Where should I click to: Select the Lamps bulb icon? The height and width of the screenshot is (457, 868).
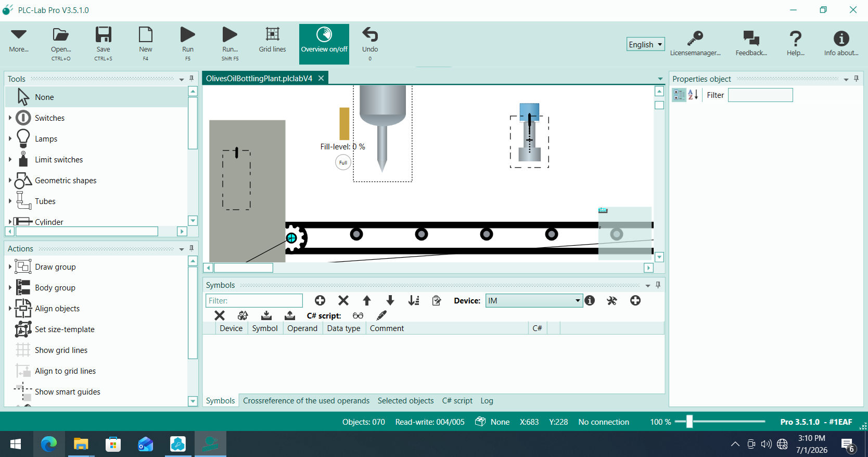(23, 138)
